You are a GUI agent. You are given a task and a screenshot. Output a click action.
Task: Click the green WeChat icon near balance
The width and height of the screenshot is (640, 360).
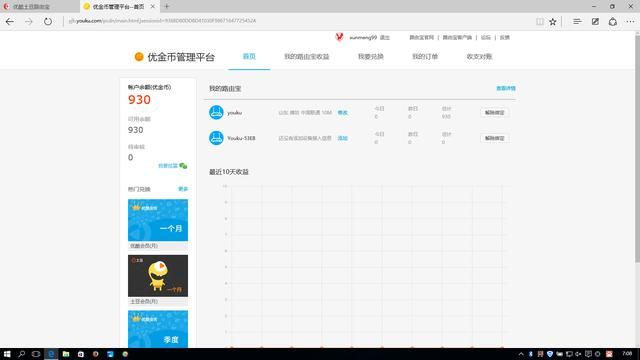[183, 166]
